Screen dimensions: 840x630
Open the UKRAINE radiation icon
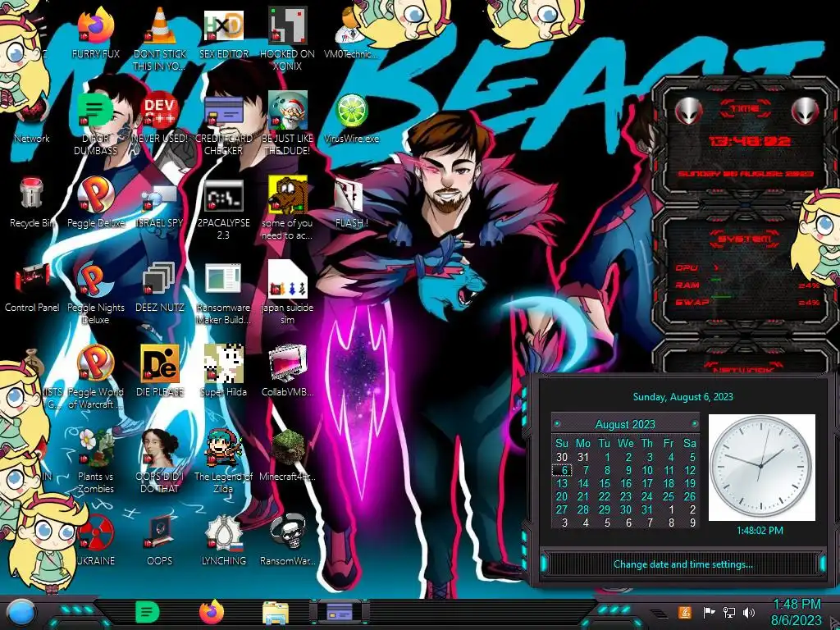95,533
